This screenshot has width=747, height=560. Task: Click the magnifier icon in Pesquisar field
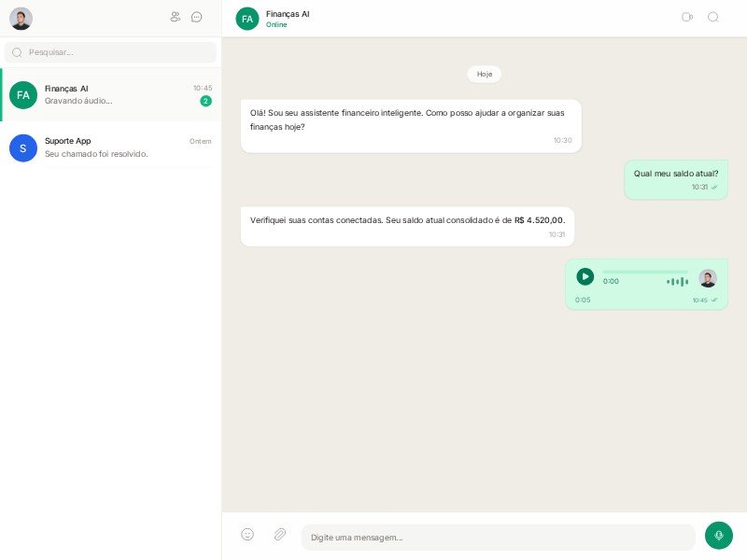[x=17, y=52]
